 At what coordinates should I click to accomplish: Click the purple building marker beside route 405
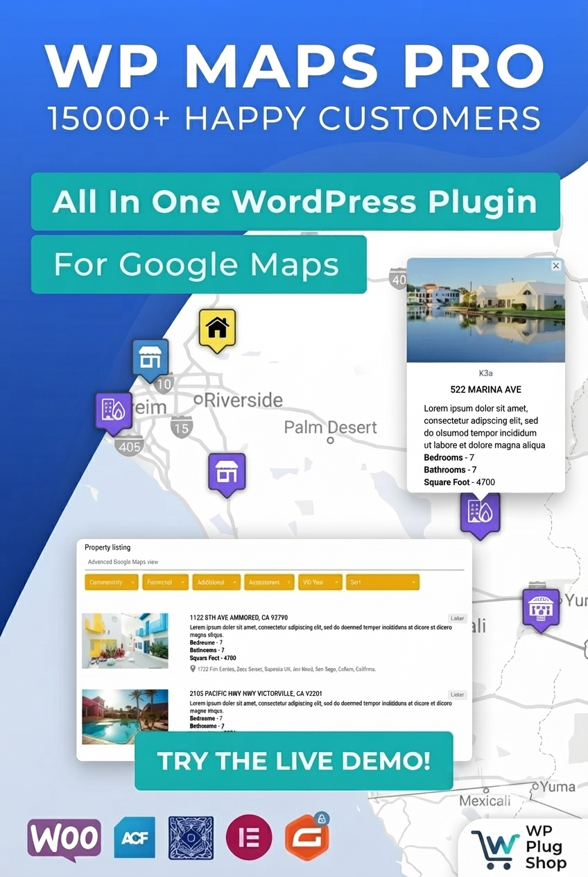[x=113, y=412]
